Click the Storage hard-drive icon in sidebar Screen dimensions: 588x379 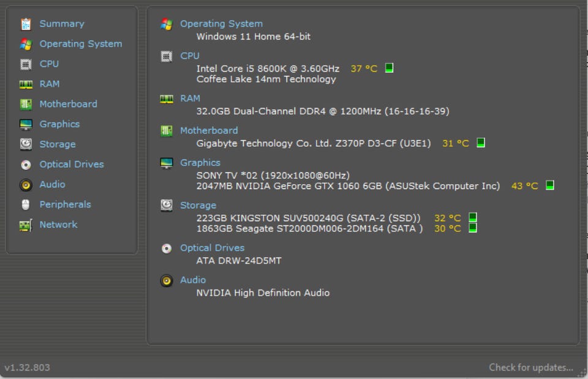point(26,144)
